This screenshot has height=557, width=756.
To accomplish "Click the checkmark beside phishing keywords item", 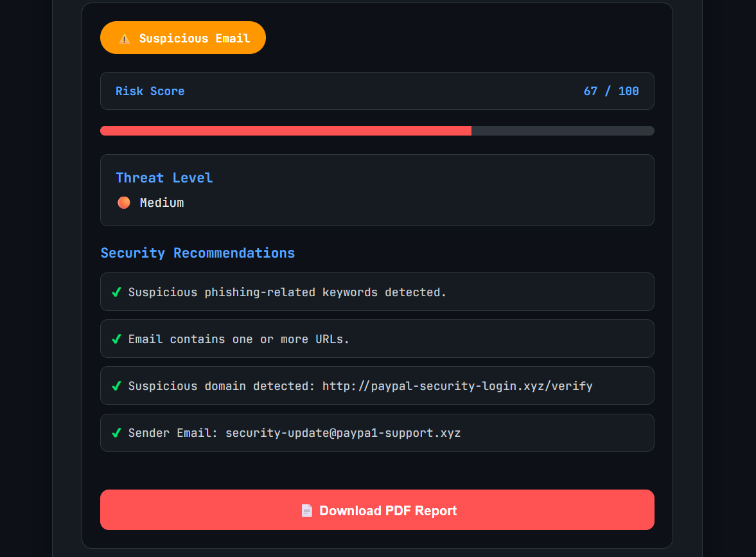I will [x=116, y=292].
